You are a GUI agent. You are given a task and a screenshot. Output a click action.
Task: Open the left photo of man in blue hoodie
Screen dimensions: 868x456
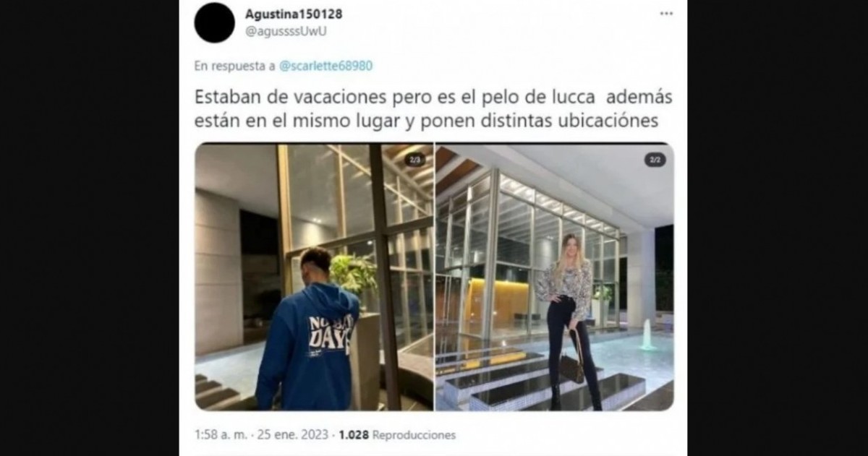(x=314, y=277)
